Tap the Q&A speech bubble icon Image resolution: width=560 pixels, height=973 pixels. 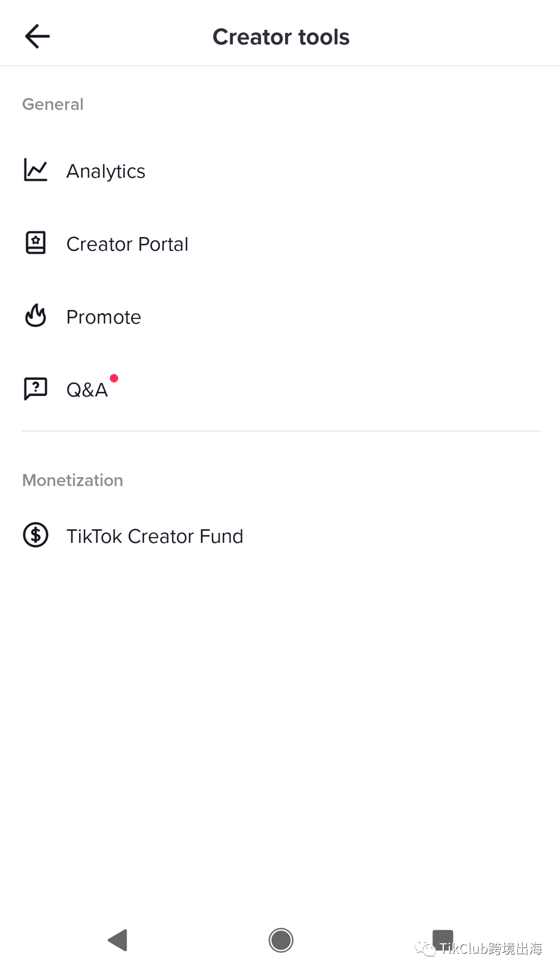coord(36,389)
